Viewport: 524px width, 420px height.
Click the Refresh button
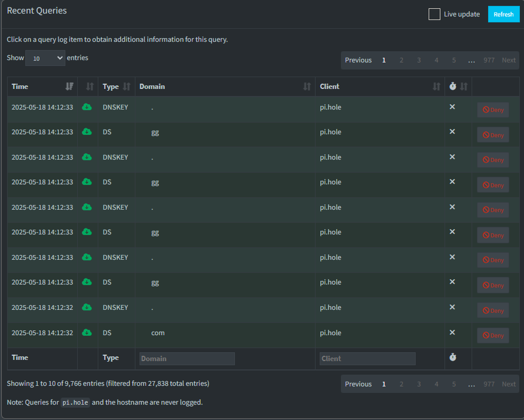click(x=503, y=14)
